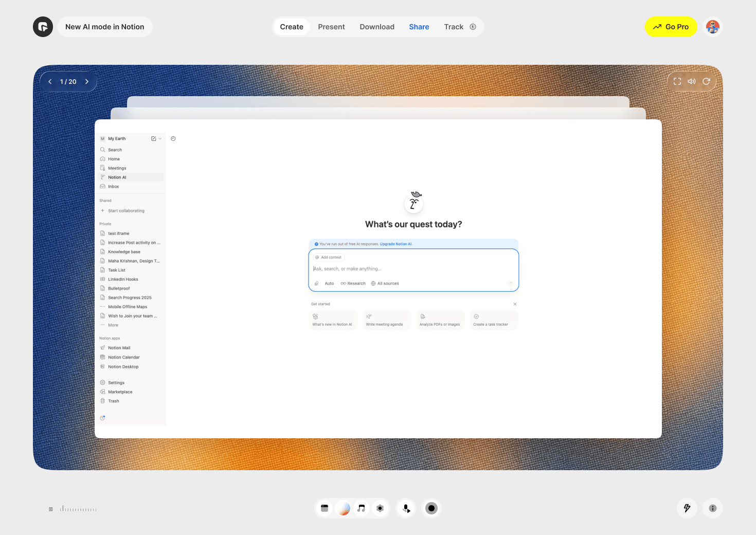Click the lightning bolt icon
The height and width of the screenshot is (535, 756).
coord(687,508)
